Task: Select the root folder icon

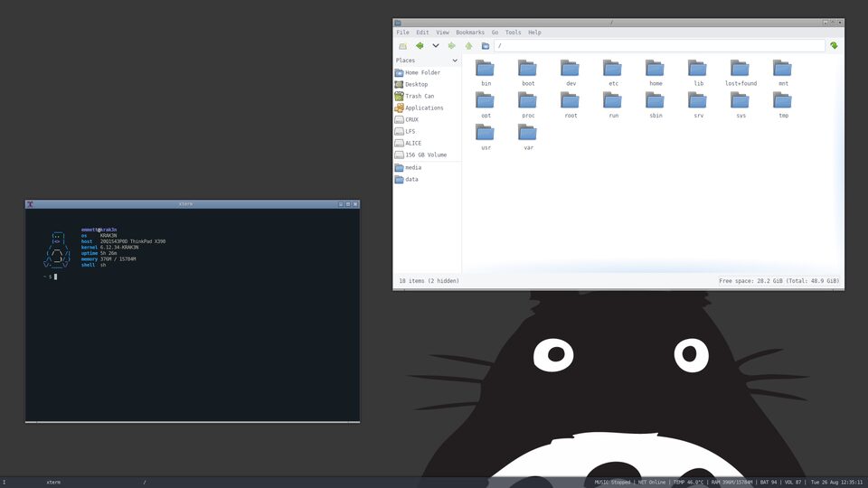Action: pyautogui.click(x=571, y=100)
